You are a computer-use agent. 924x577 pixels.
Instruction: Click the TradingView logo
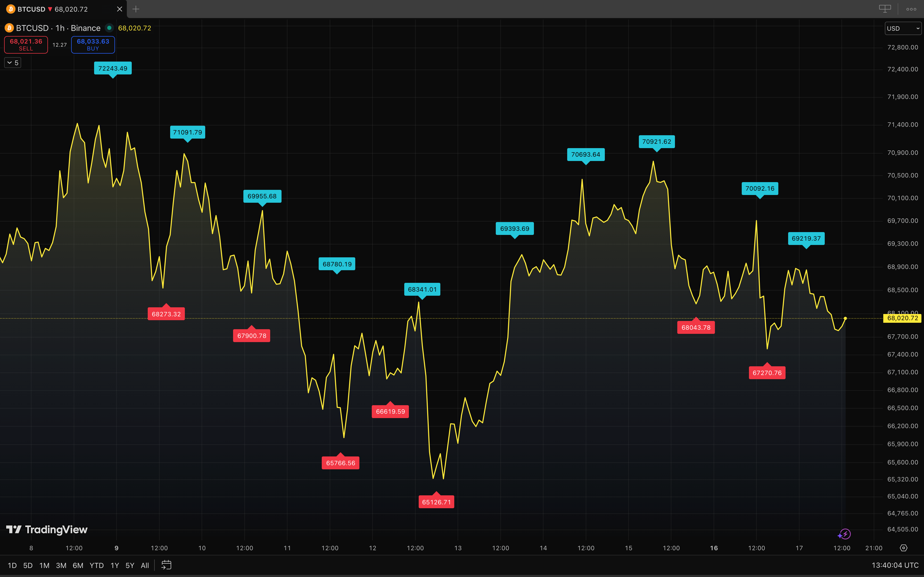click(47, 530)
